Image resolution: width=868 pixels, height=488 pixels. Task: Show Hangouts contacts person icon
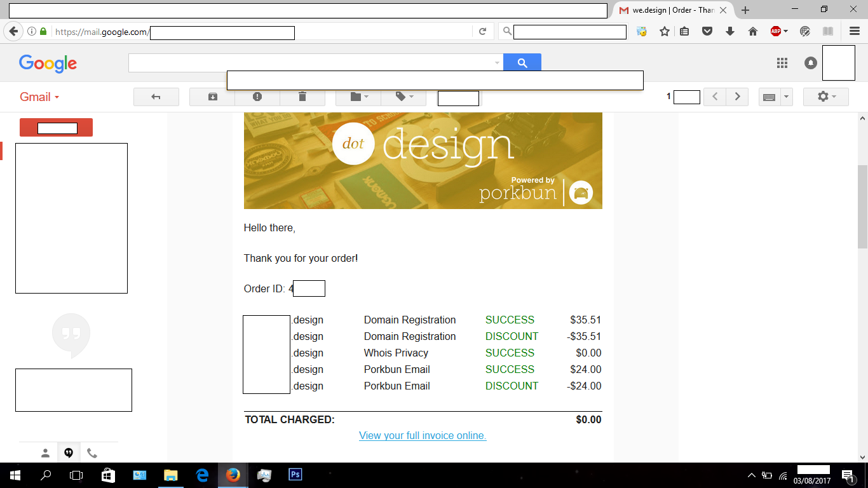45,453
